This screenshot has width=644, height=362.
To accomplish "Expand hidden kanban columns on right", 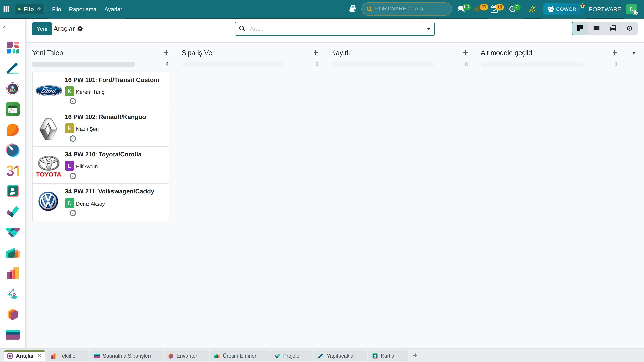I will coord(634,53).
